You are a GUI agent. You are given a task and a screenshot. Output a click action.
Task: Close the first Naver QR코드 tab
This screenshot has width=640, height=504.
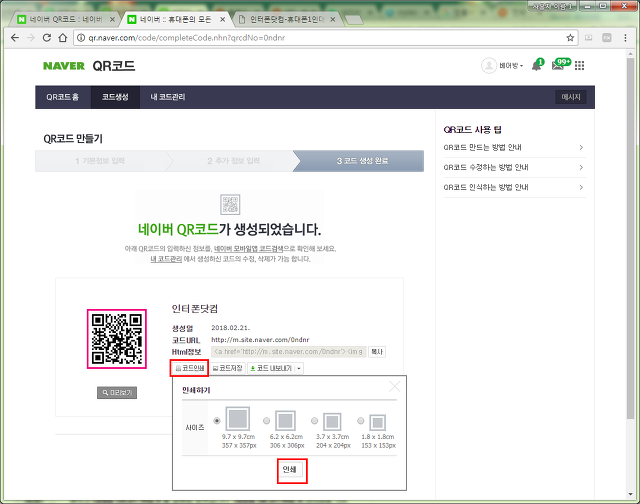coord(112,19)
